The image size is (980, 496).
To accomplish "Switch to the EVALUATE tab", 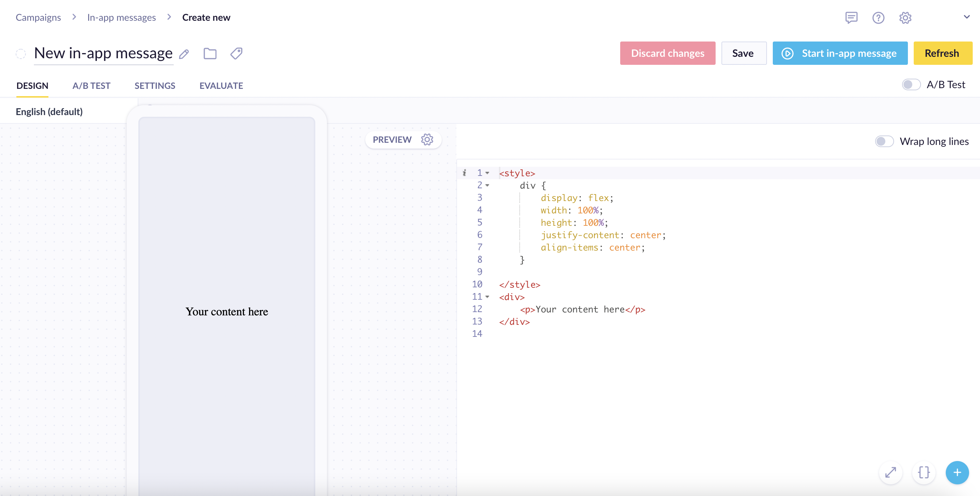I will tap(221, 86).
